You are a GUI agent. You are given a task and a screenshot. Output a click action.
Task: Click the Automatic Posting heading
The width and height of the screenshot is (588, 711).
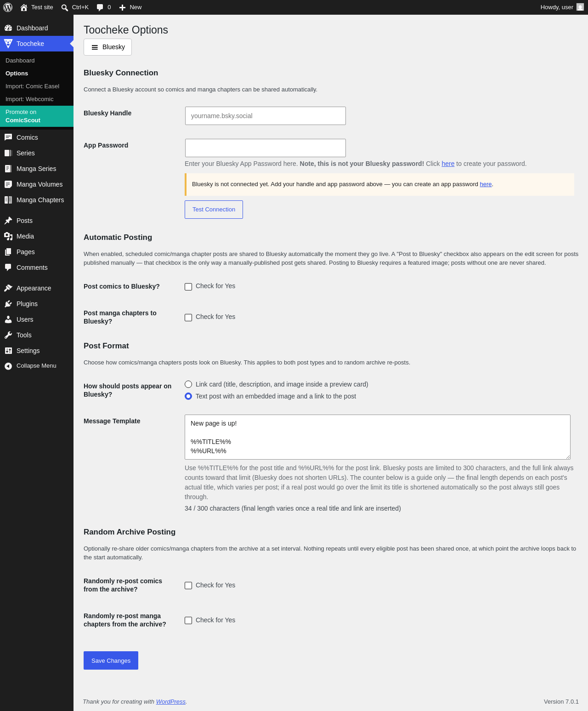click(118, 238)
